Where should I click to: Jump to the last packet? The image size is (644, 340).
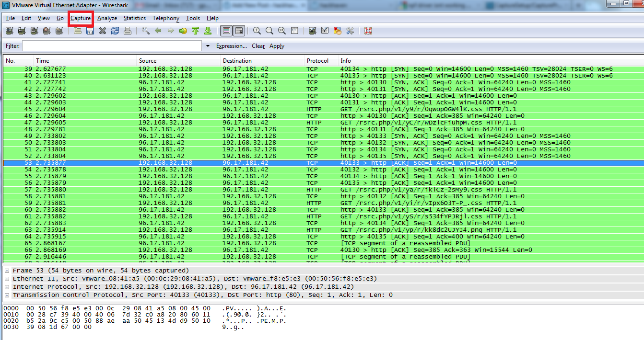(x=208, y=31)
